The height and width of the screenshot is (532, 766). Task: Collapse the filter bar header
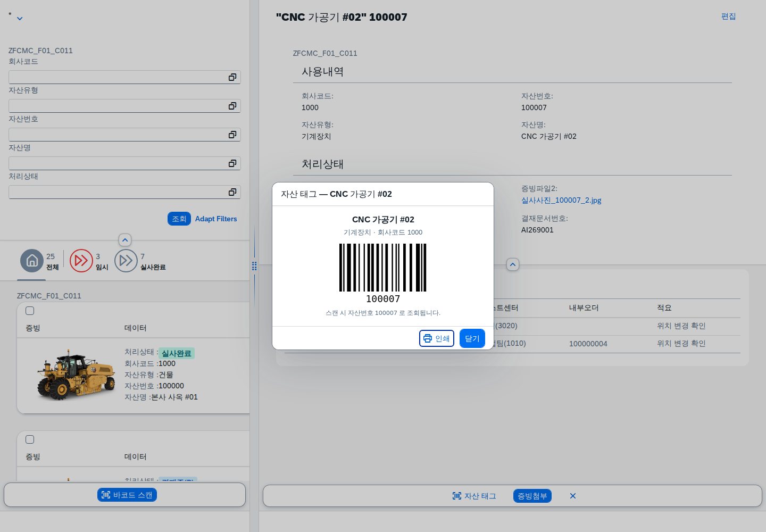pos(125,240)
